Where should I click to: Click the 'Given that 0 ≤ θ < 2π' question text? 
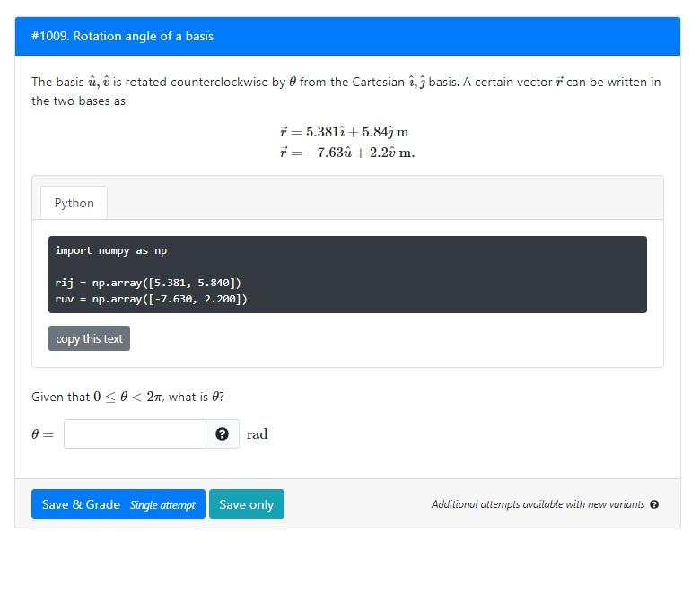coord(127,397)
